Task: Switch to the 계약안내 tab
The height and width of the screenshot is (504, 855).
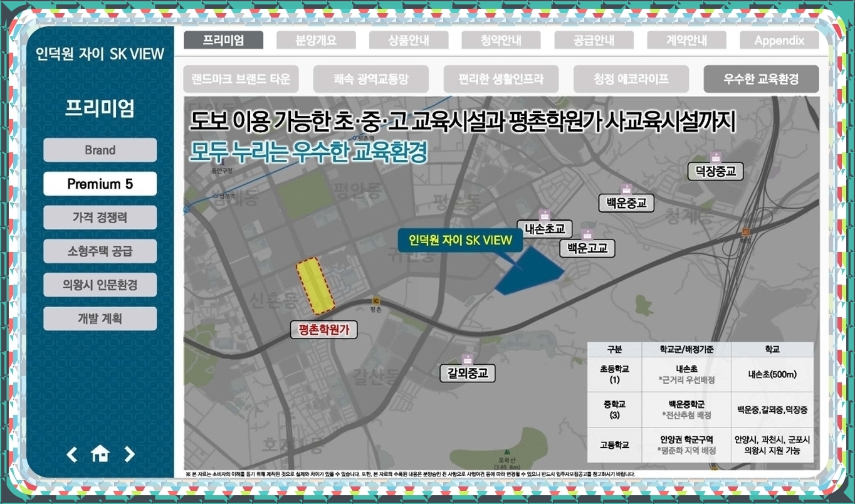Action: click(x=686, y=41)
